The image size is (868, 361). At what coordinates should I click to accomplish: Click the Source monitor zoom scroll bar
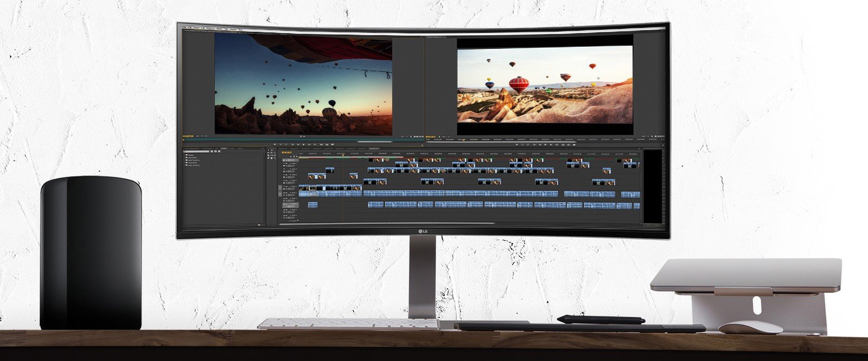[375, 142]
